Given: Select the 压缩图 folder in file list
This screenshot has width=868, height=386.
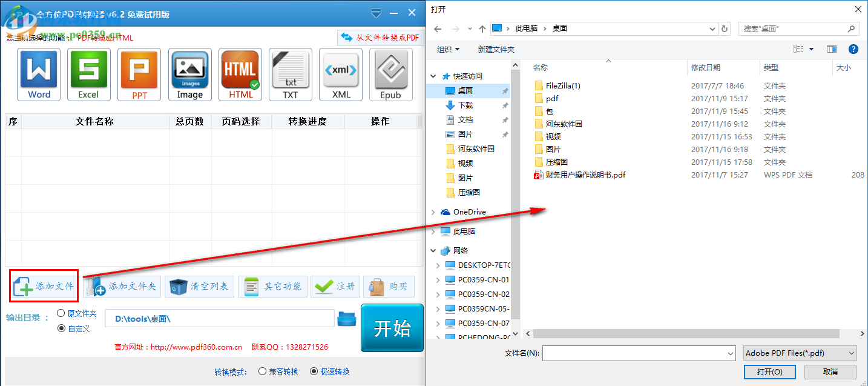Looking at the screenshot, I should [551, 162].
